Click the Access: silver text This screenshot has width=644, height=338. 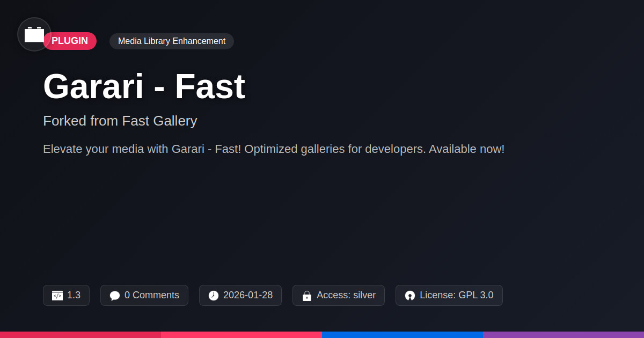(346, 295)
